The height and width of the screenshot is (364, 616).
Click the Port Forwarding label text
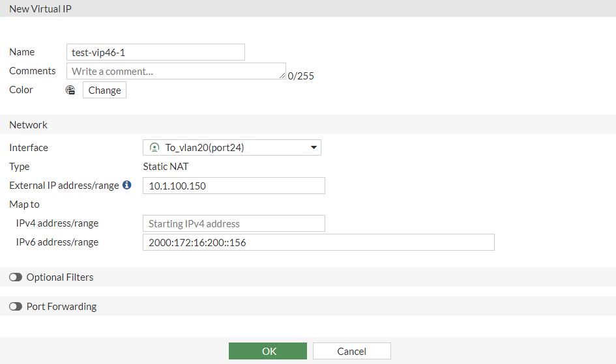point(61,306)
